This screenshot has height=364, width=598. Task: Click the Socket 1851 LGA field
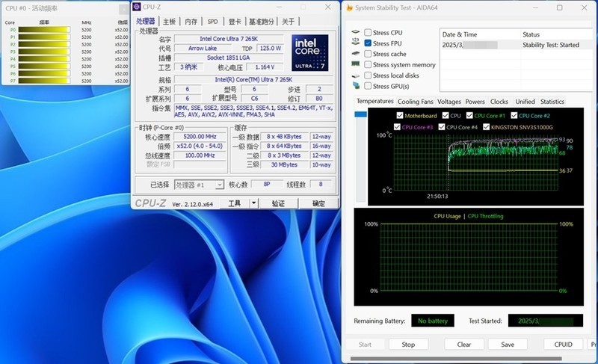click(229, 58)
